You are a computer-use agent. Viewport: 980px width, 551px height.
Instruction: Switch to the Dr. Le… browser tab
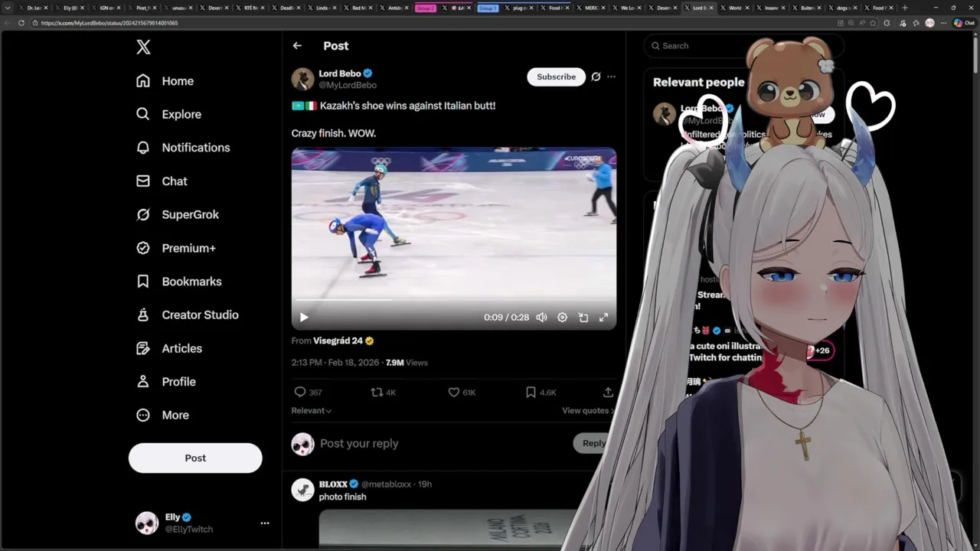click(34, 8)
